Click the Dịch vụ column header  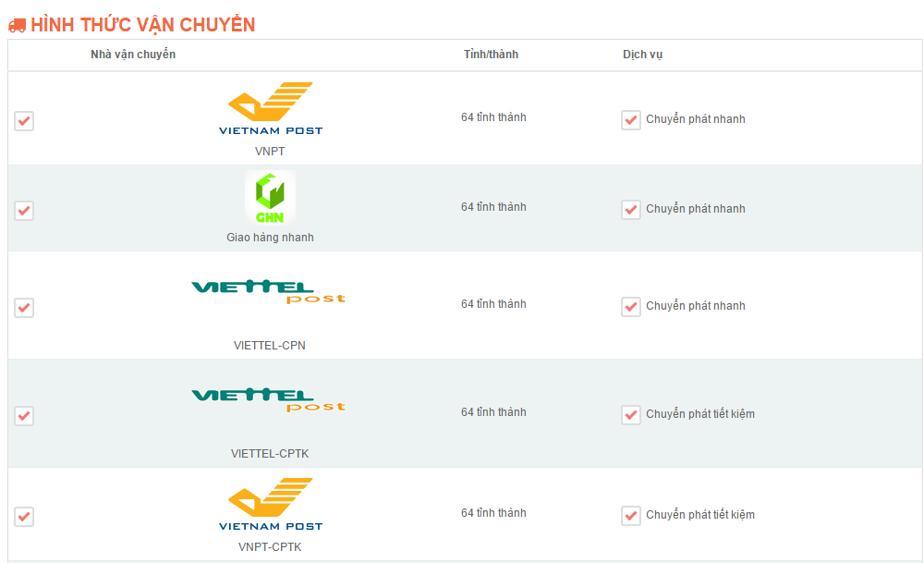point(642,55)
